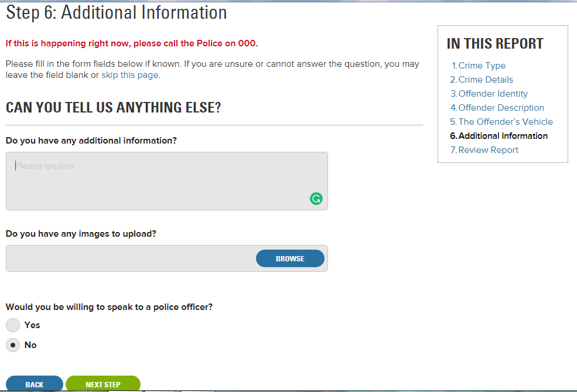Open the Offender Description step
Screen dimensions: 577x392
coord(501,108)
